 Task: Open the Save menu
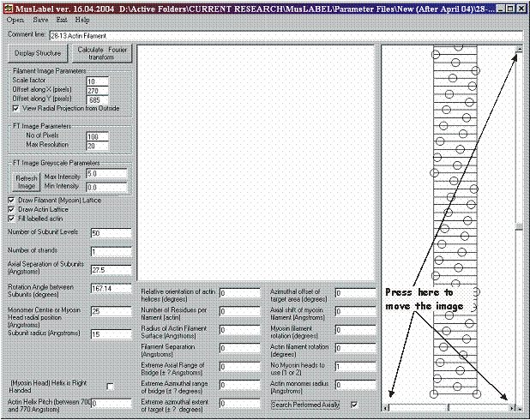coord(40,20)
